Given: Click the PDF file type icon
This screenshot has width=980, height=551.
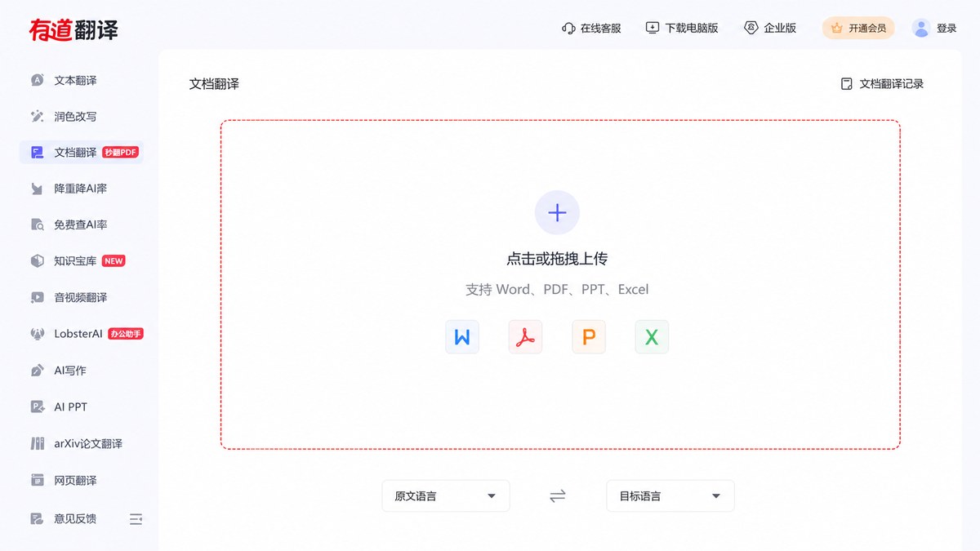Looking at the screenshot, I should (525, 336).
